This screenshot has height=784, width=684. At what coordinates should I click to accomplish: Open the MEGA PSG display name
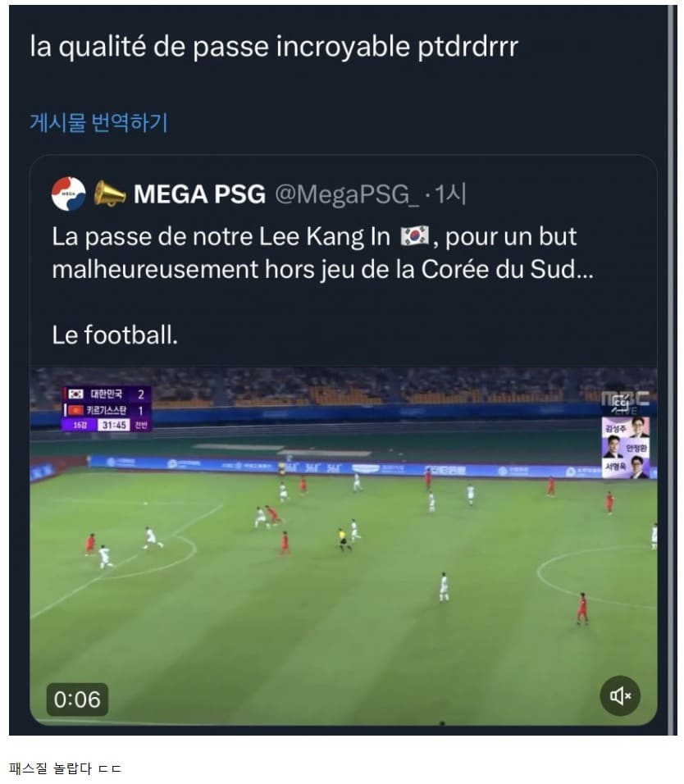point(199,194)
